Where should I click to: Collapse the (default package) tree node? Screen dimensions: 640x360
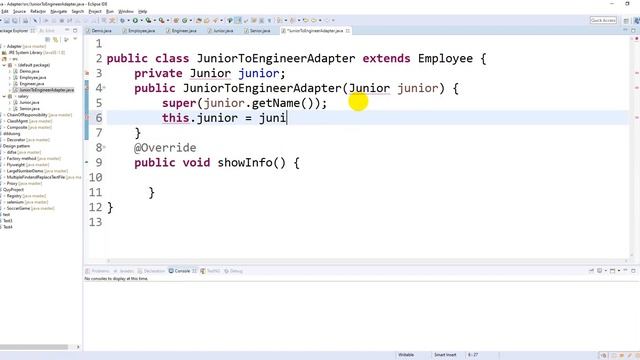click(x=4, y=65)
